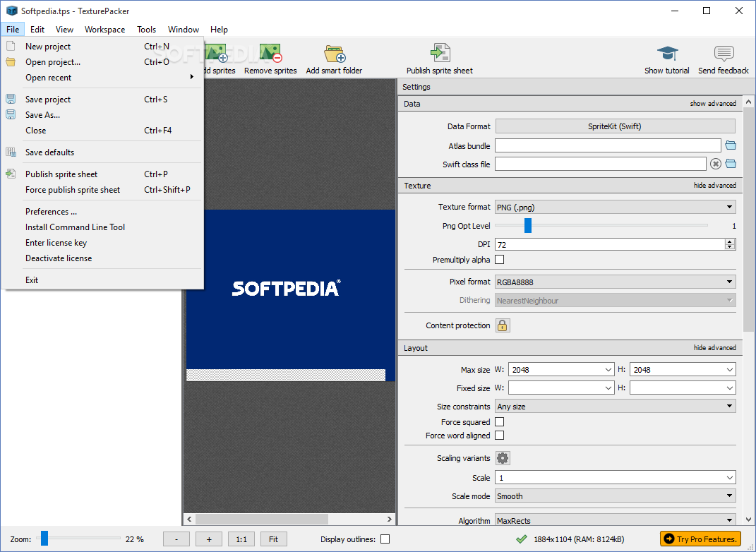Open the Scale mode Smooth dropdown

[x=616, y=496]
